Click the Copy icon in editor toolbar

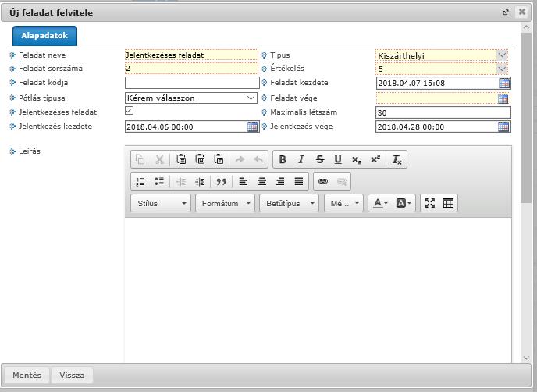tap(140, 159)
